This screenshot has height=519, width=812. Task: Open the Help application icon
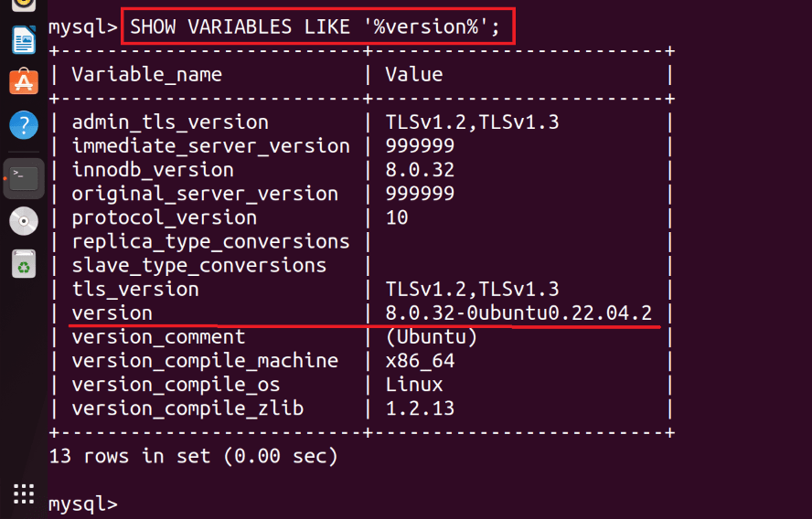[24, 125]
